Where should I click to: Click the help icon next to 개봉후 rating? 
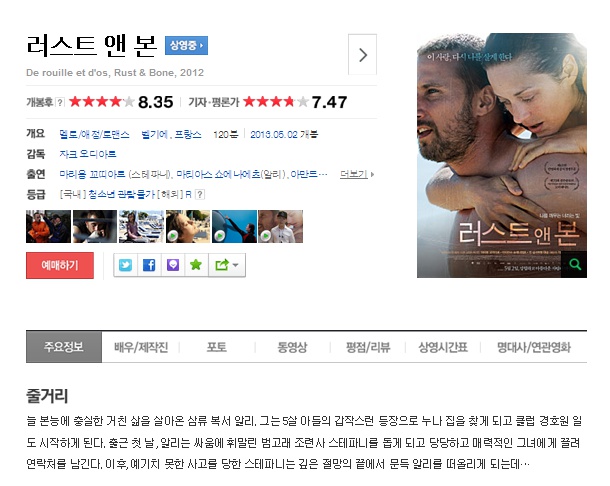(60, 102)
